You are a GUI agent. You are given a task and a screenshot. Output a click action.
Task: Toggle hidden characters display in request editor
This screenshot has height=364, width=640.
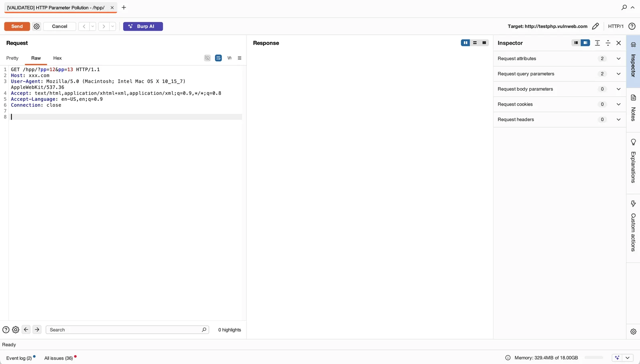(207, 58)
